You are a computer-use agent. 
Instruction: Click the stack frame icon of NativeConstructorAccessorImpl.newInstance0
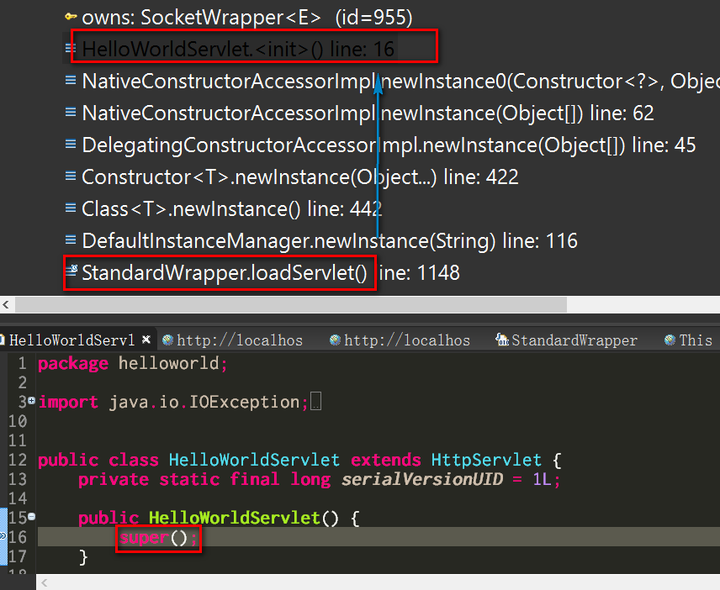pyautogui.click(x=70, y=80)
